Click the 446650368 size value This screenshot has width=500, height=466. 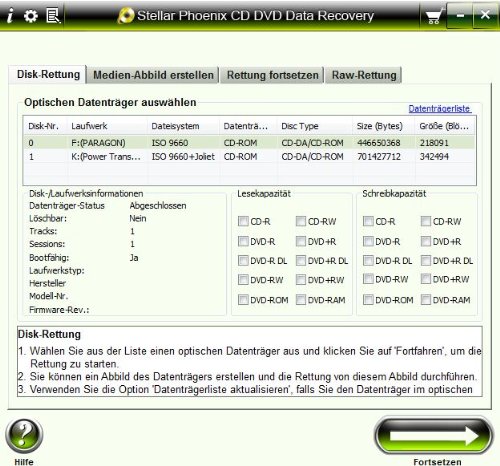[379, 143]
